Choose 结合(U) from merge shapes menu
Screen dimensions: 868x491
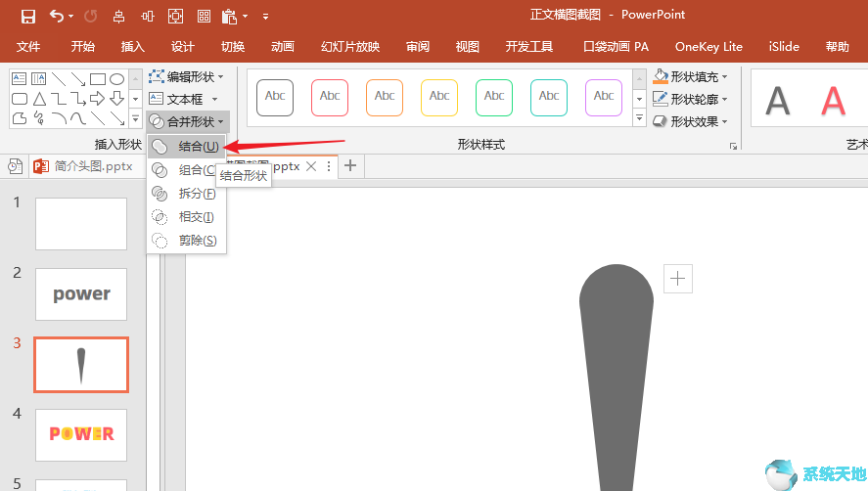(187, 146)
